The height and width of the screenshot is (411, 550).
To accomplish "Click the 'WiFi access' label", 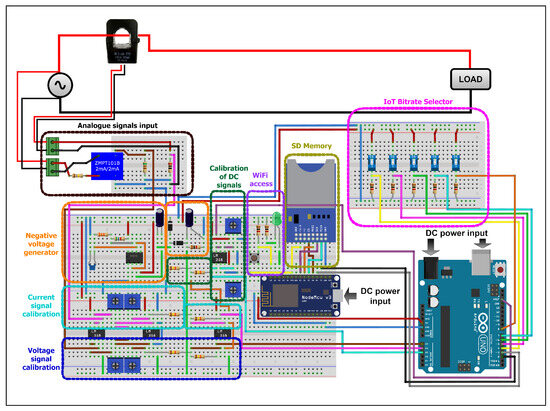I will [x=260, y=180].
